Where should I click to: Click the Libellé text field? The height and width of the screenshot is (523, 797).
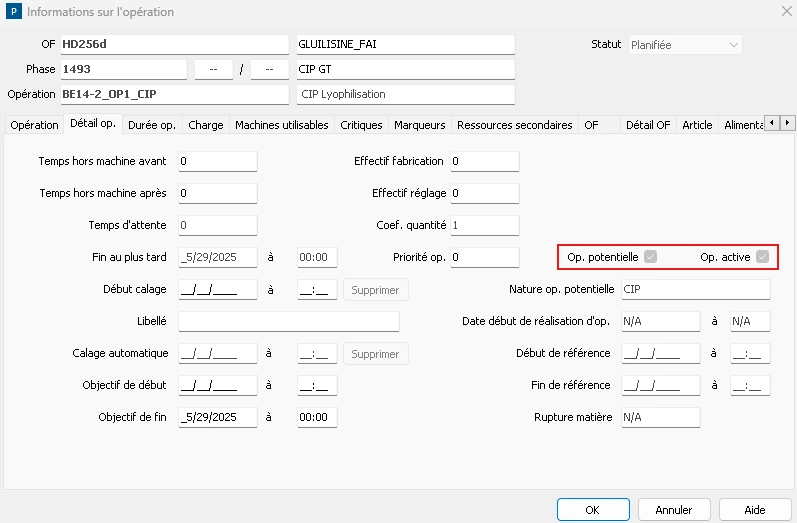click(288, 321)
